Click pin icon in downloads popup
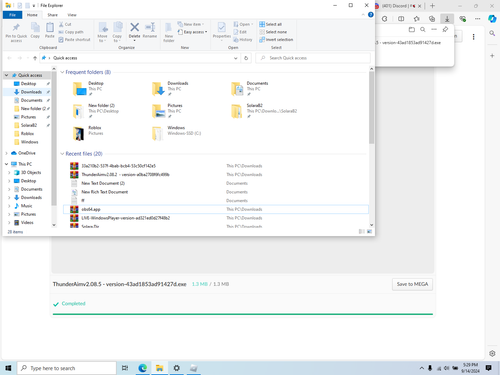Screen dimensions: 500x375 point(445,30)
